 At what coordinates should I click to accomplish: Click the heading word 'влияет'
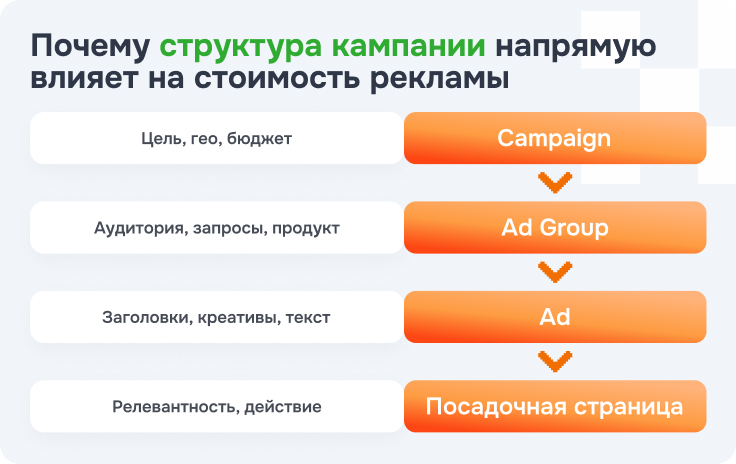pyautogui.click(x=82, y=80)
